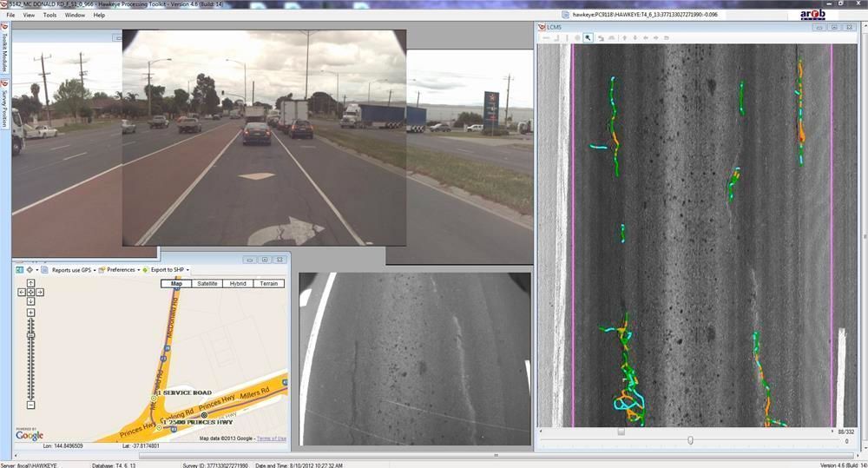
Task: Click the Lon: 144.8496509 value
Action: 62,445
